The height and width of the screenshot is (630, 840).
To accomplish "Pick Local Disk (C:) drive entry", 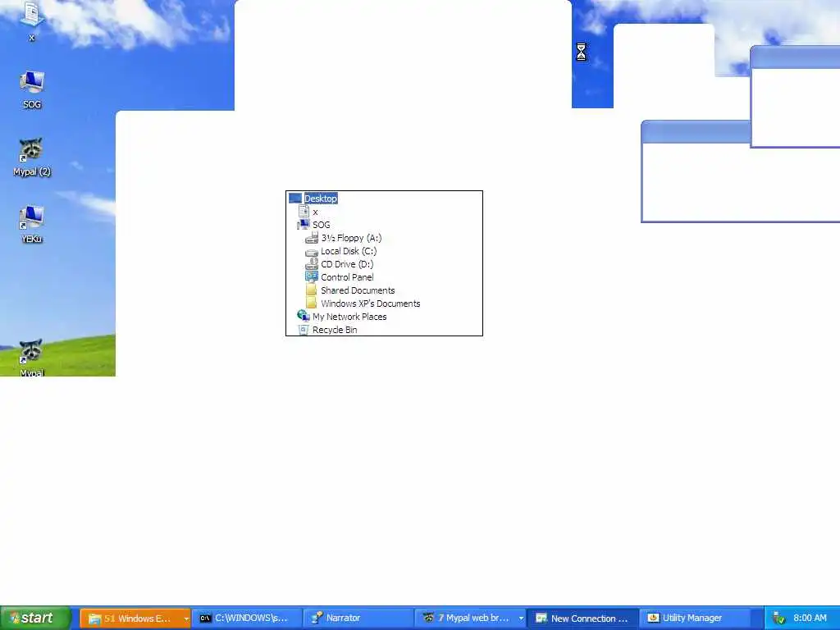I will pyautogui.click(x=340, y=251).
